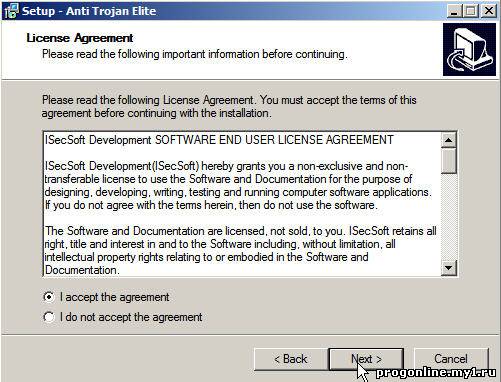The width and height of the screenshot is (501, 382).
Task: Close the setup window with X
Action: (488, 11)
